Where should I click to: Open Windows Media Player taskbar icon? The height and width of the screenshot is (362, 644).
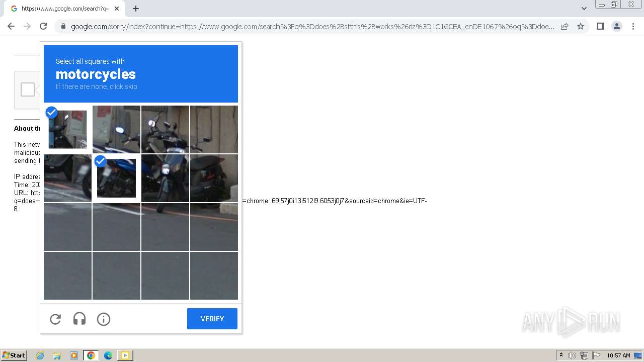point(74,355)
